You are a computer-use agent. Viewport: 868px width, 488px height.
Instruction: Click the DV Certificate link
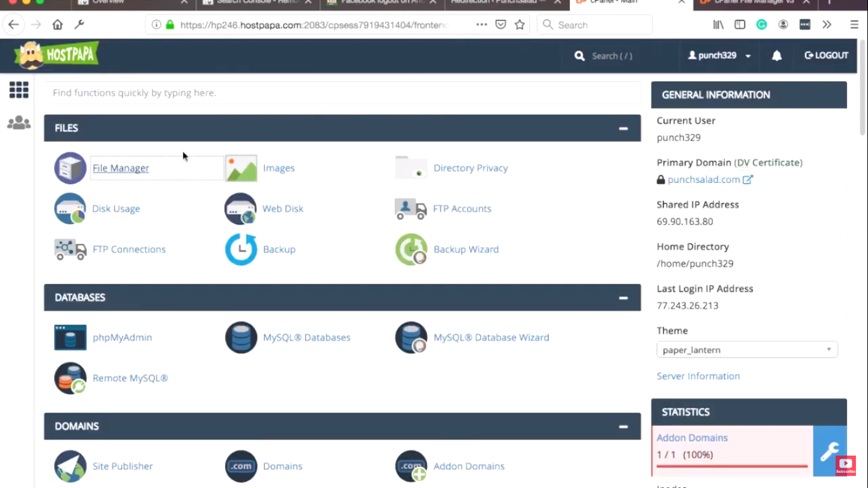tap(768, 163)
